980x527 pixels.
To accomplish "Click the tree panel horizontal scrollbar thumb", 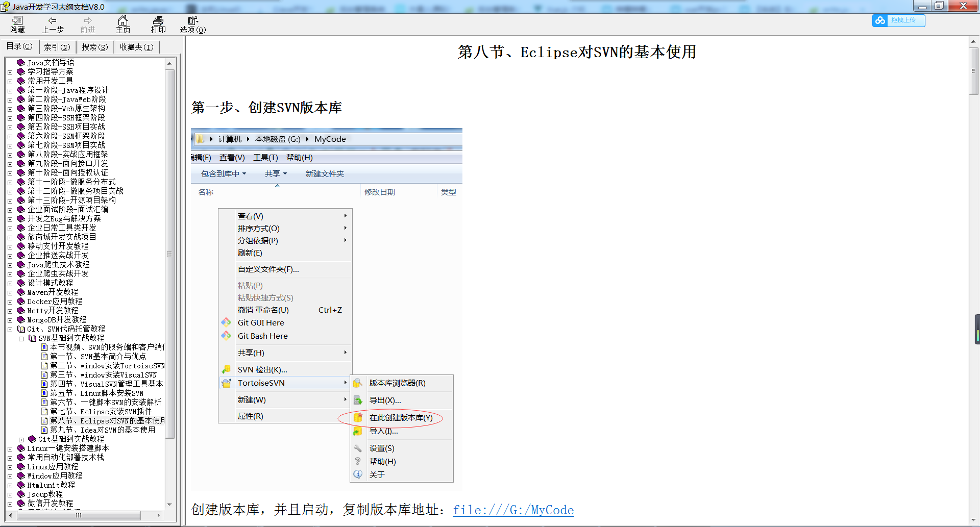I will [78, 515].
